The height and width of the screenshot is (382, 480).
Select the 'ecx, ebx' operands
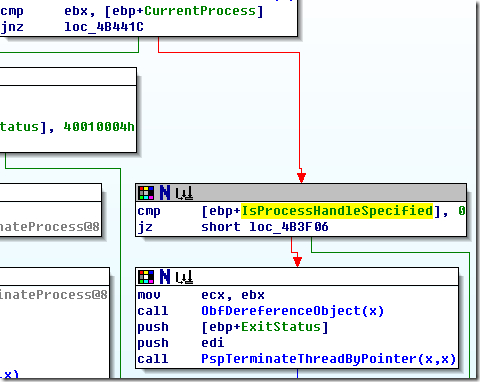[233, 295]
